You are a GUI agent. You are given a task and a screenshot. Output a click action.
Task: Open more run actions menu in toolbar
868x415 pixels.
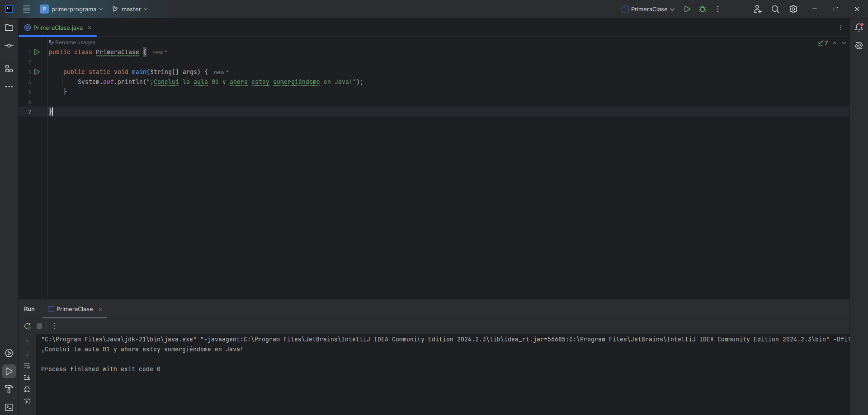[718, 9]
